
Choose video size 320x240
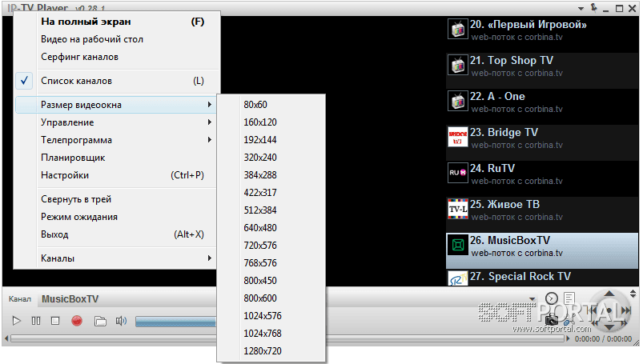(x=271, y=158)
